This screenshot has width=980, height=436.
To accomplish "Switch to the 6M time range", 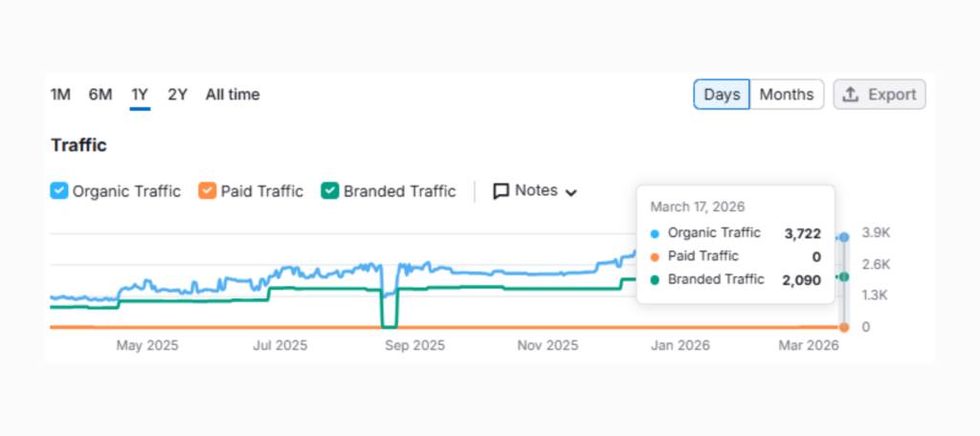I will pyautogui.click(x=100, y=95).
